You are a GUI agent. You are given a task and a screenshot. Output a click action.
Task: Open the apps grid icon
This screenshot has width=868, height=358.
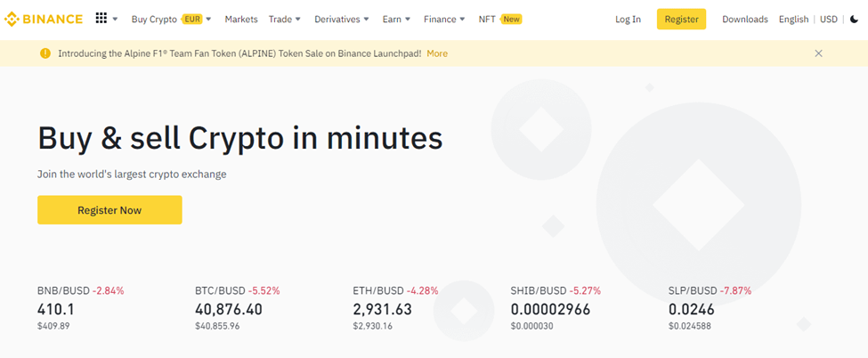click(101, 19)
